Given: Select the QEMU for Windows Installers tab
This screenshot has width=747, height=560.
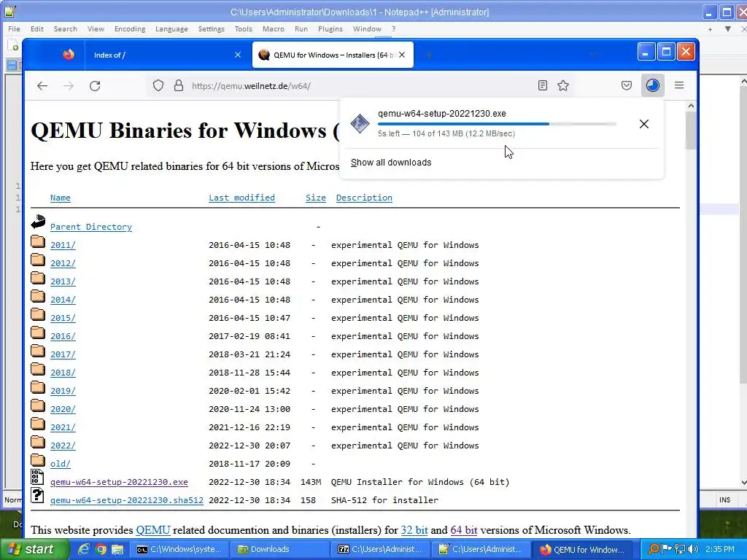Looking at the screenshot, I should pos(333,55).
